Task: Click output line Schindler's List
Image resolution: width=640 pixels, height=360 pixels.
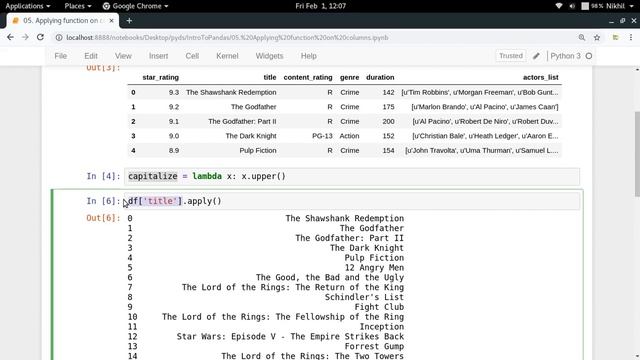Action: click(364, 297)
